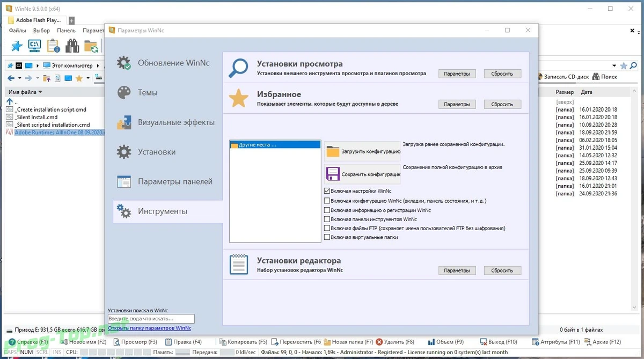644x359 pixels.
Task: Open 'Установки' settings section
Action: tap(167, 152)
